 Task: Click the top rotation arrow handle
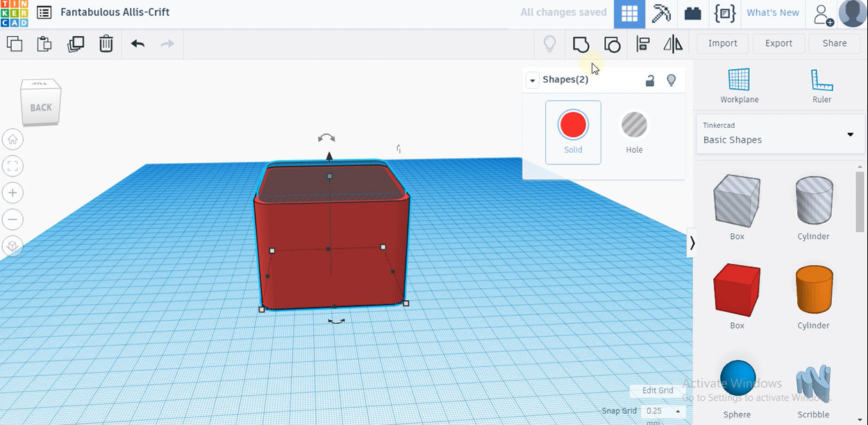(326, 139)
